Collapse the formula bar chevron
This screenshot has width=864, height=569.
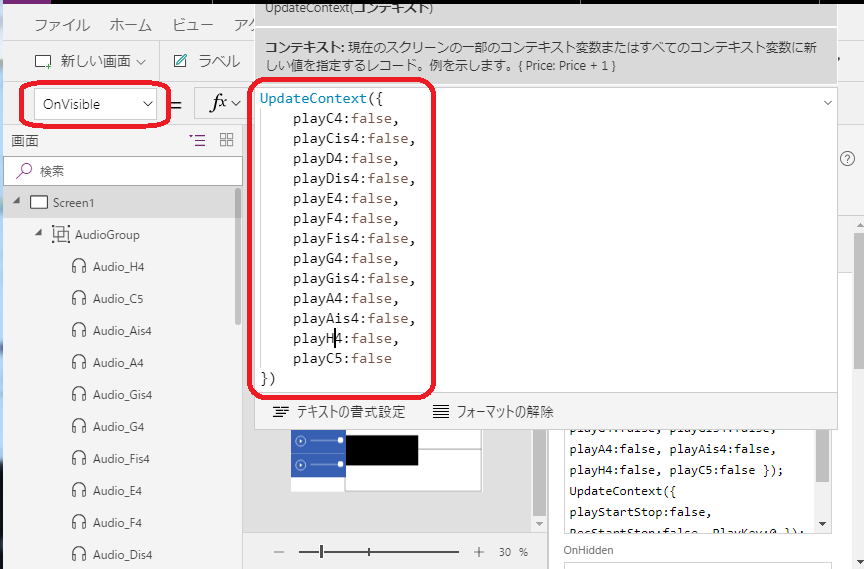[828, 102]
